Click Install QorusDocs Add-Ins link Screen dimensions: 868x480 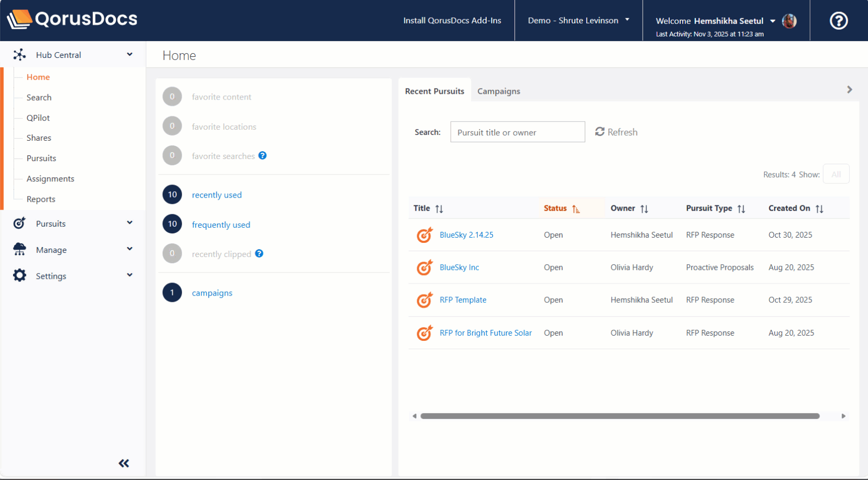click(452, 20)
